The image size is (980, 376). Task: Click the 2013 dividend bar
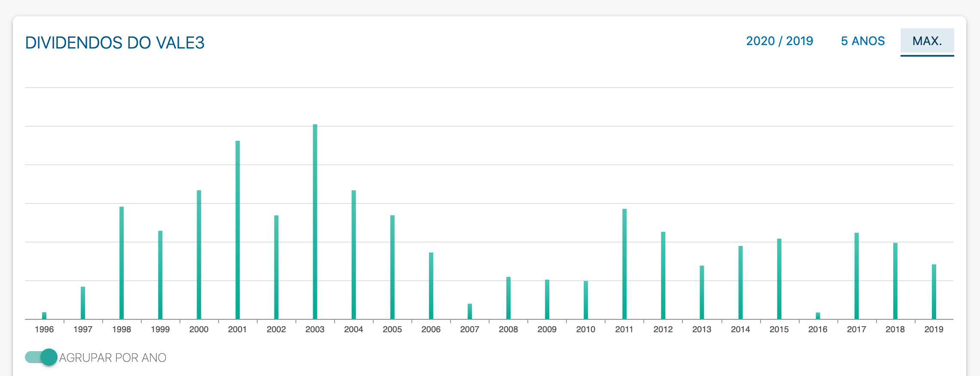tap(702, 292)
